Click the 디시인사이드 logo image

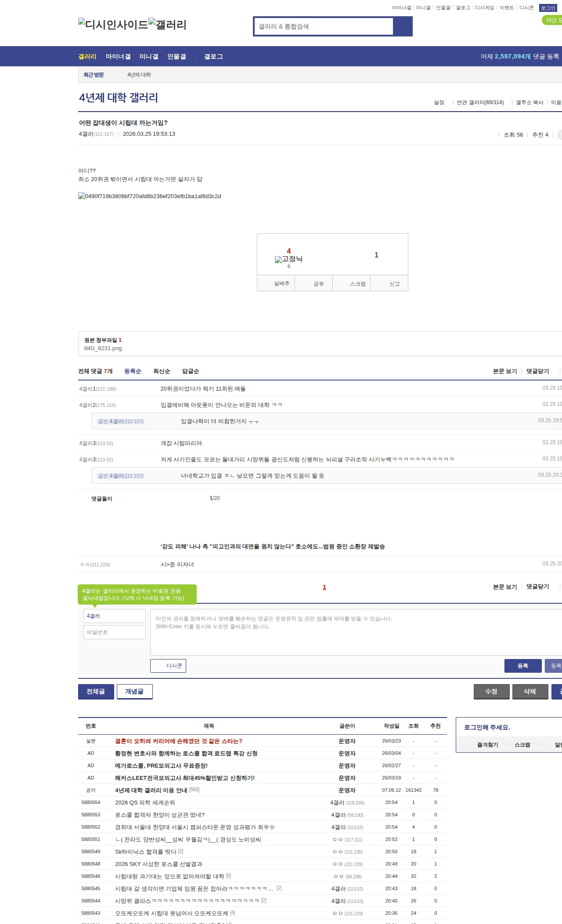point(113,25)
